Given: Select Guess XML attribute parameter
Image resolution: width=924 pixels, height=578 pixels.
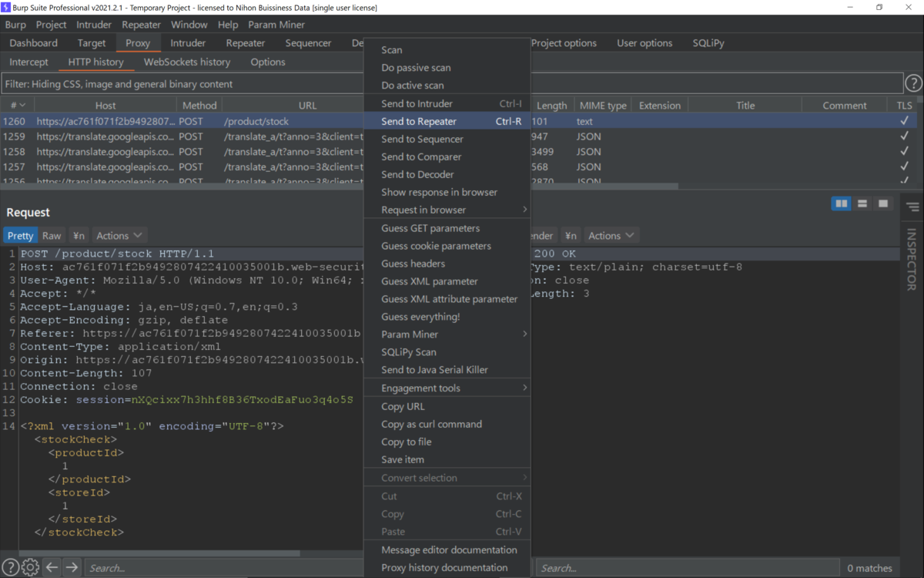Looking at the screenshot, I should click(447, 299).
